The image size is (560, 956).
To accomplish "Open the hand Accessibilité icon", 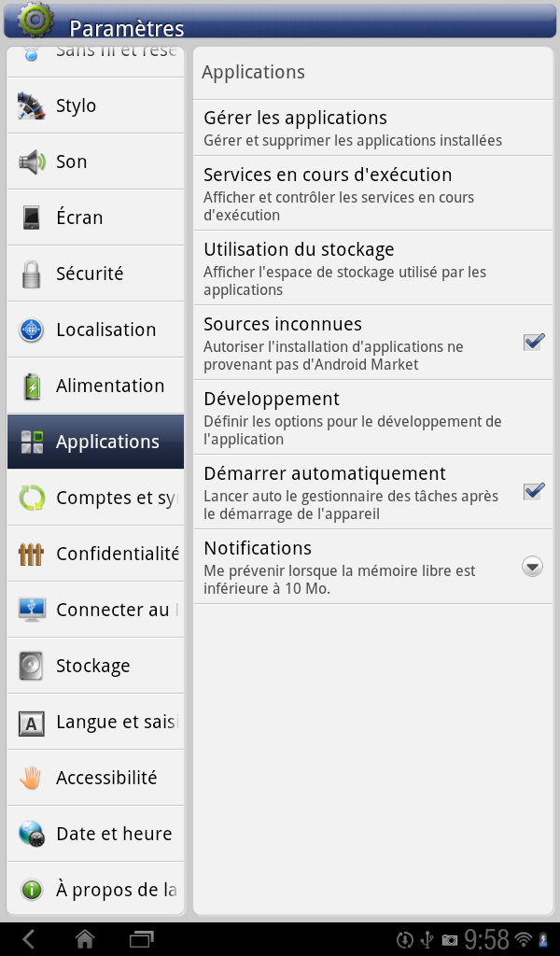I will pyautogui.click(x=31, y=778).
